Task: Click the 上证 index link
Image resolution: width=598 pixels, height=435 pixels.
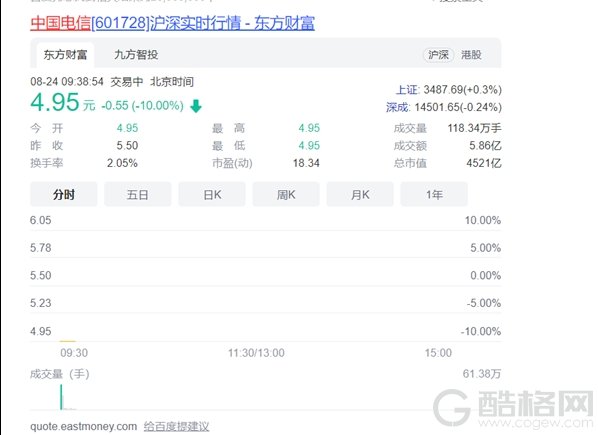Action: tap(407, 90)
